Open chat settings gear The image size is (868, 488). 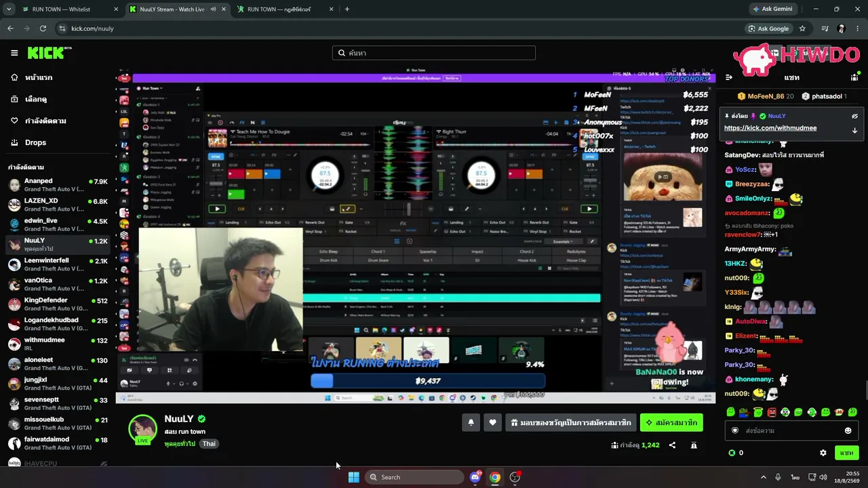[823, 453]
